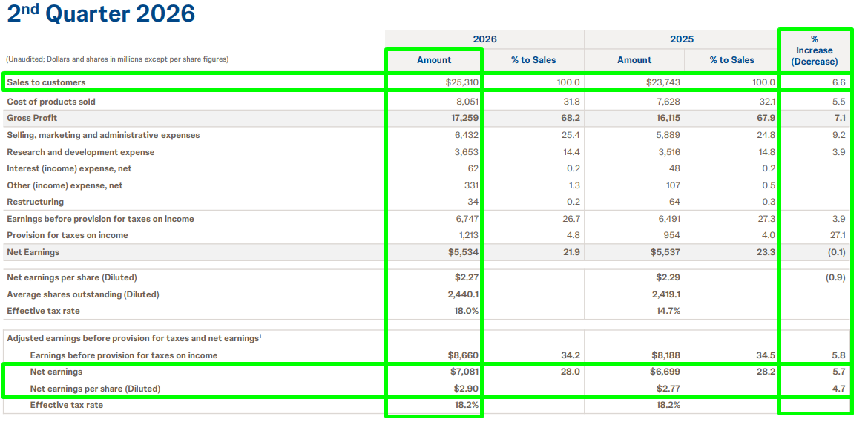
Task: Select the $8,188 adjusted pre-tax earnings
Action: (665, 355)
